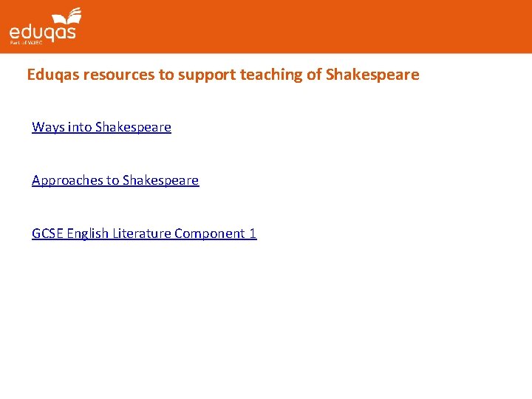Click the Eduqas resources slide heading
This screenshot has height=399, width=532.
click(222, 75)
